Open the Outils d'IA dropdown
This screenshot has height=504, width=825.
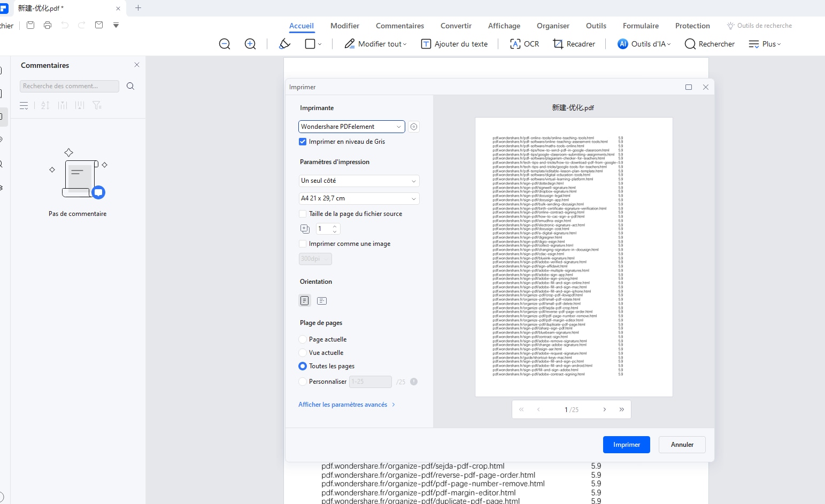pos(644,44)
